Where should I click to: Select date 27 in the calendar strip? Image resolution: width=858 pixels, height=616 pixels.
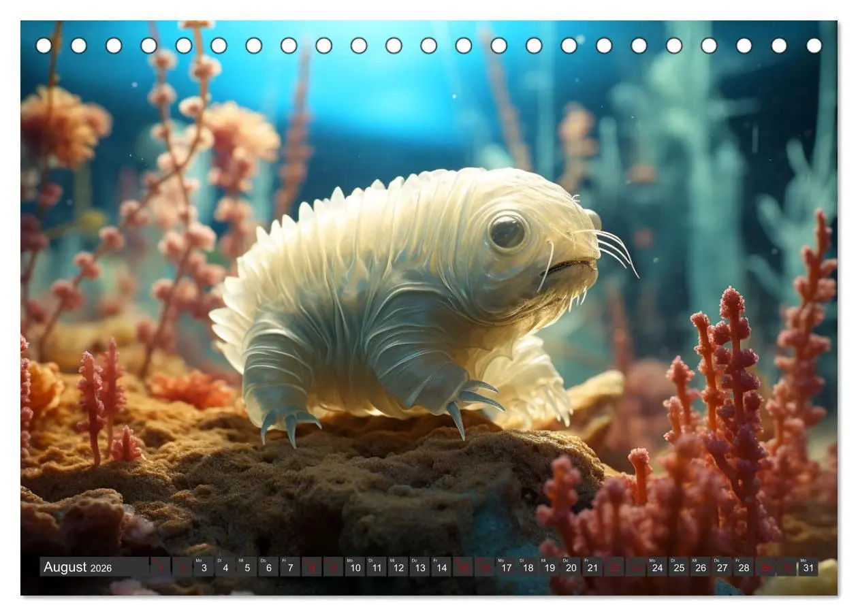[722, 567]
